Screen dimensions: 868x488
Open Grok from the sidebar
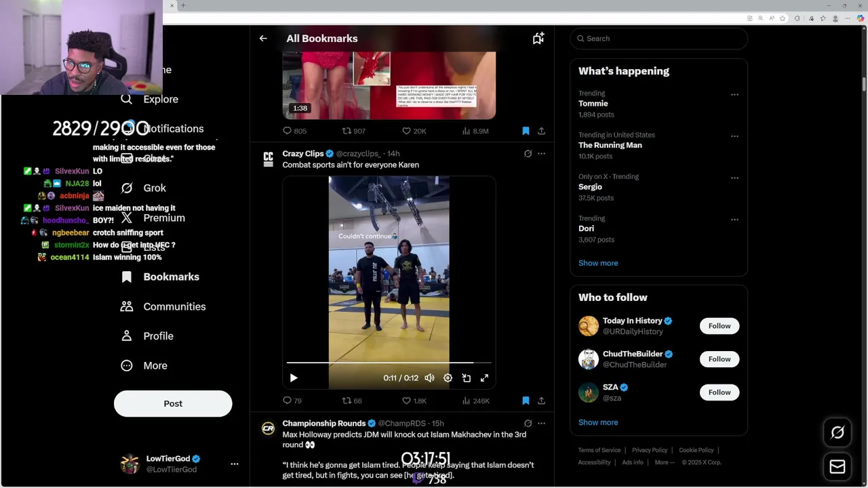coord(144,188)
